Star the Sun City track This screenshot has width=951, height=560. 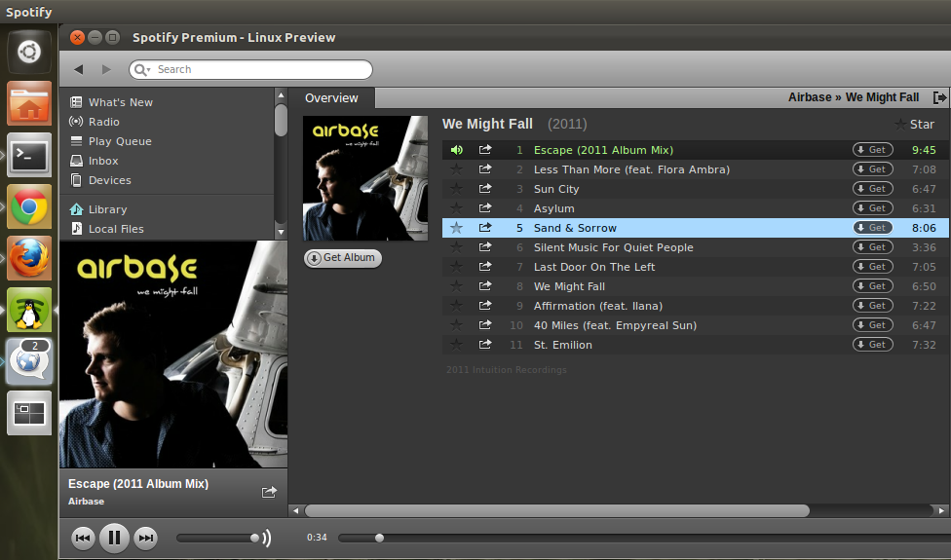click(457, 189)
